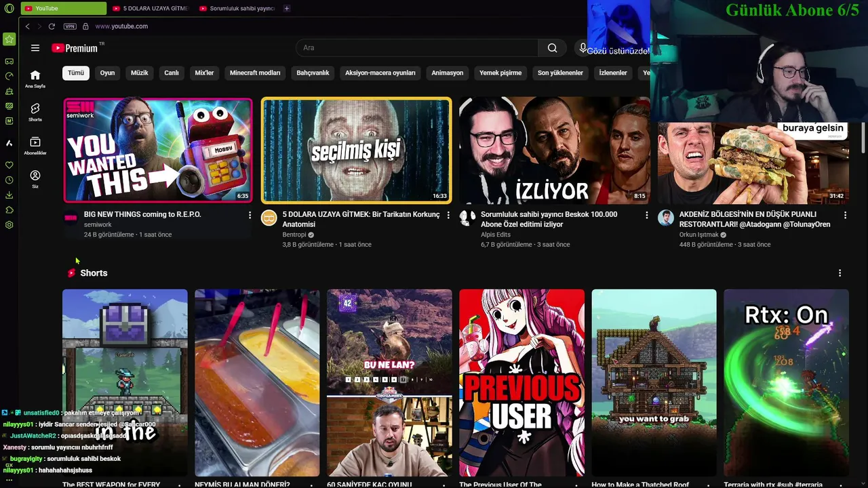Open Abonelikler subscriptions icon
This screenshot has width=868, height=488.
click(x=35, y=146)
